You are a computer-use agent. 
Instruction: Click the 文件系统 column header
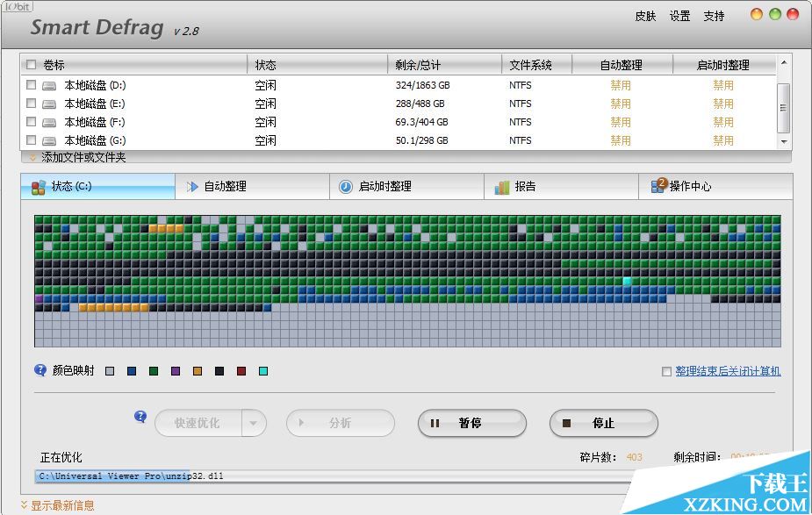pos(536,65)
